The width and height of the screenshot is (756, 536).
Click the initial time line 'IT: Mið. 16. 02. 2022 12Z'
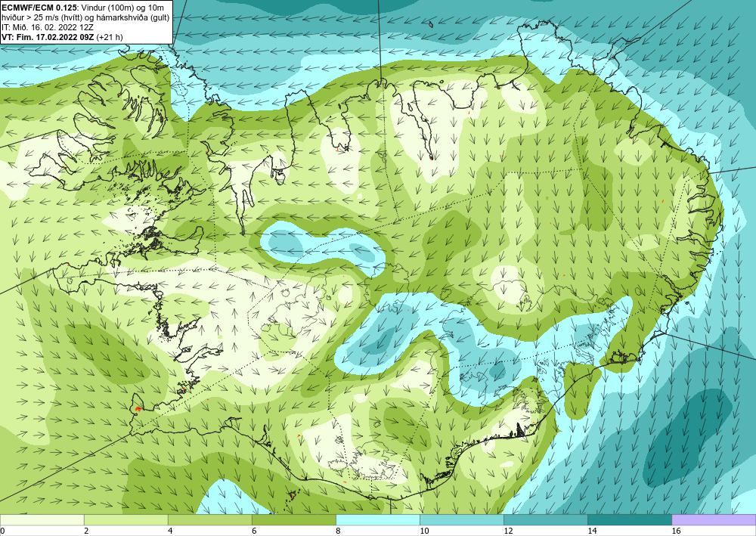pos(47,27)
